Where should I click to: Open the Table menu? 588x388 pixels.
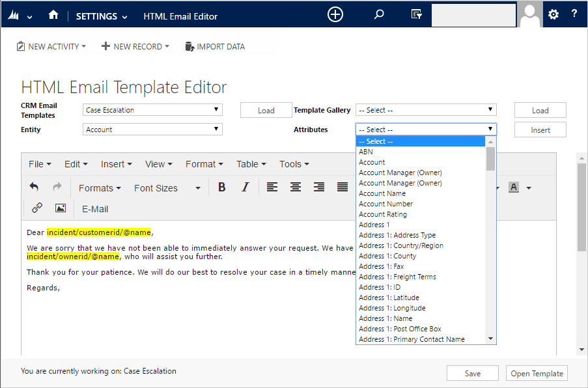[x=250, y=164]
